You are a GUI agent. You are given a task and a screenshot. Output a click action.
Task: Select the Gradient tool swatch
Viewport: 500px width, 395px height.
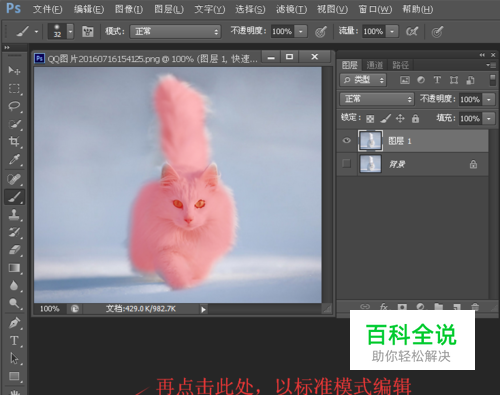pyautogui.click(x=14, y=268)
